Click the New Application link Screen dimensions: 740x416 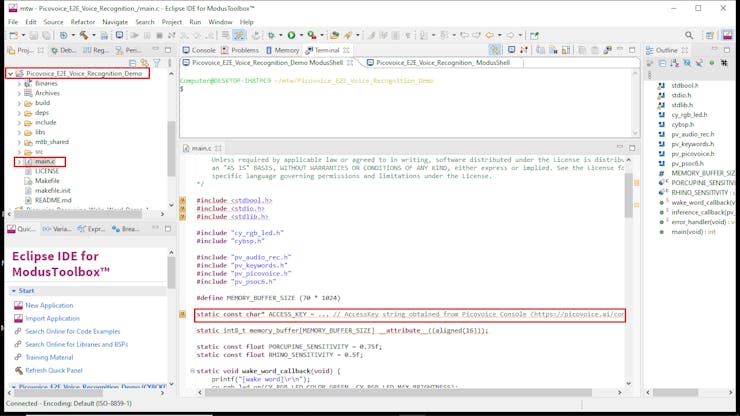pos(49,305)
